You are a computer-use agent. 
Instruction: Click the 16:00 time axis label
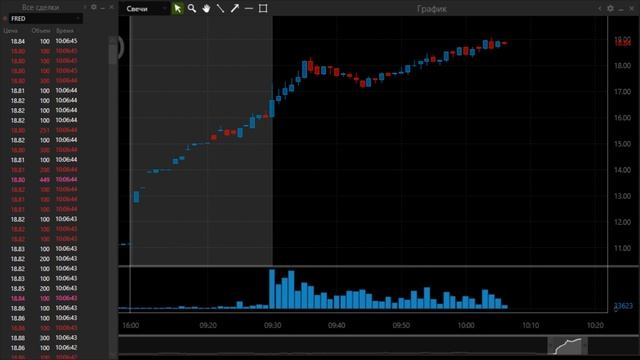(x=131, y=325)
